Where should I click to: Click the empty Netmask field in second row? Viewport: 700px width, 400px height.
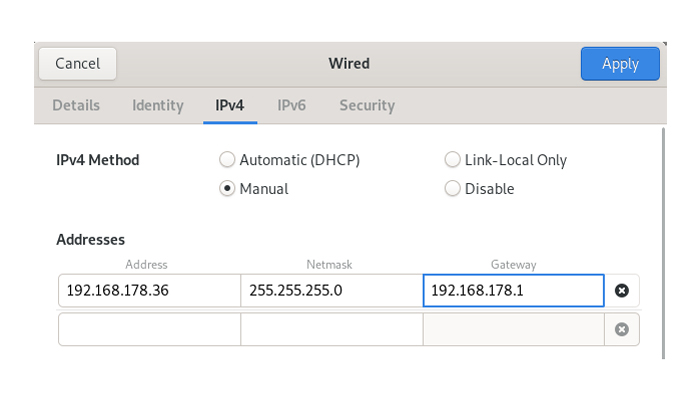[331, 329]
